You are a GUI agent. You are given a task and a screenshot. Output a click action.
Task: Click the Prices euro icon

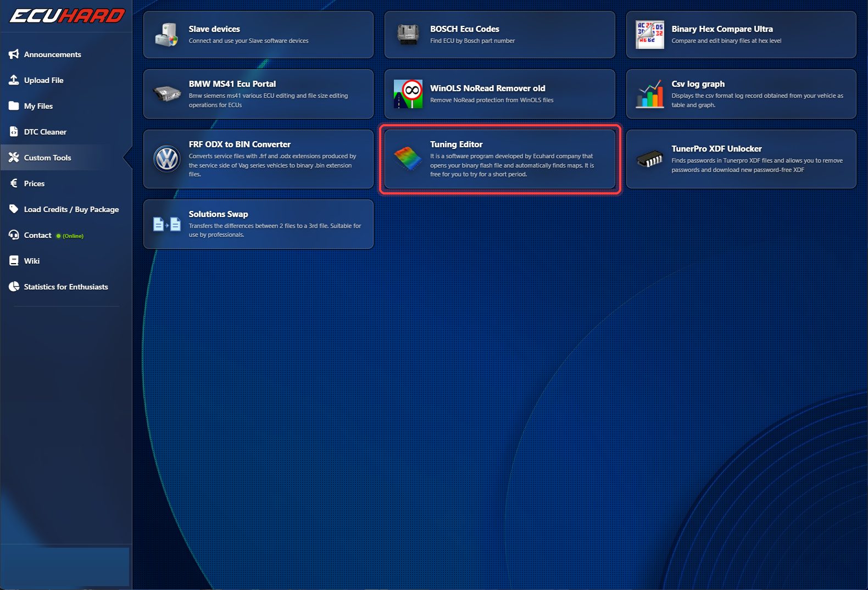pyautogui.click(x=14, y=183)
